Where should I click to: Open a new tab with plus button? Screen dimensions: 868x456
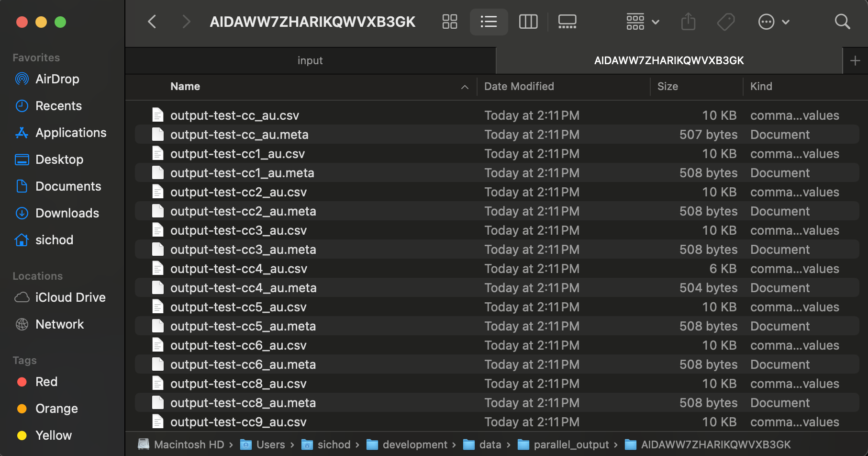click(x=855, y=60)
